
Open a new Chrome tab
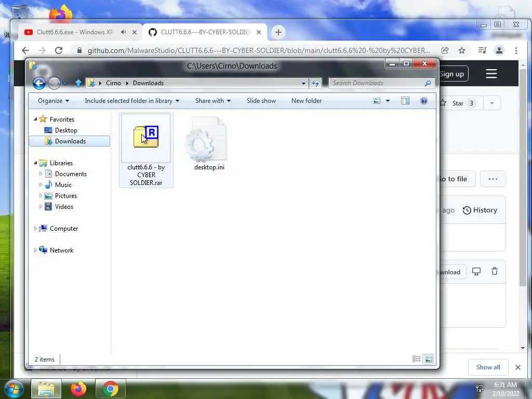point(278,32)
